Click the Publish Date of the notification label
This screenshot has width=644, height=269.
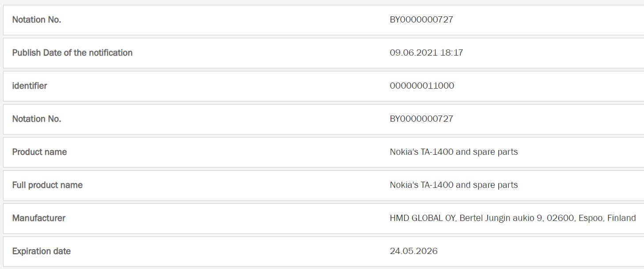(72, 53)
